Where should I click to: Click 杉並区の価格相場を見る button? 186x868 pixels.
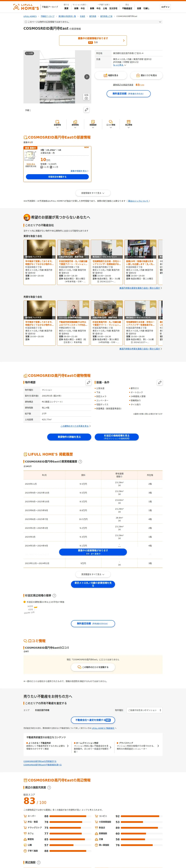pyautogui.click(x=117, y=437)
